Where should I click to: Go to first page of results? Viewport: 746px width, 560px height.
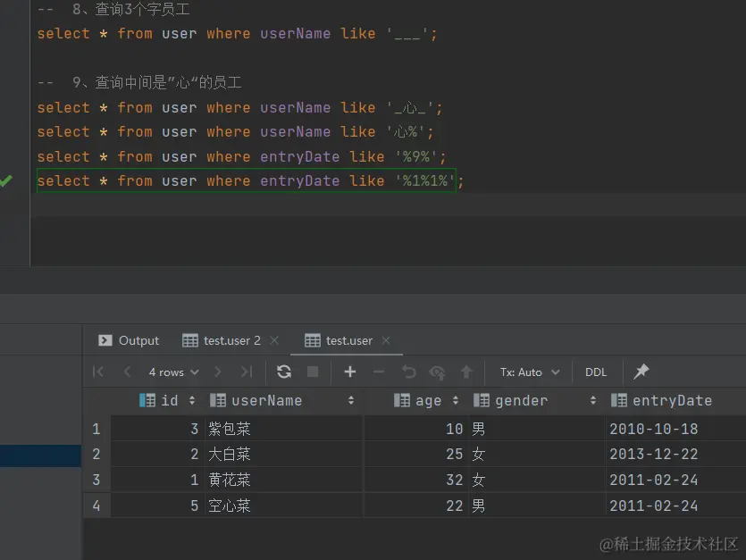98,372
